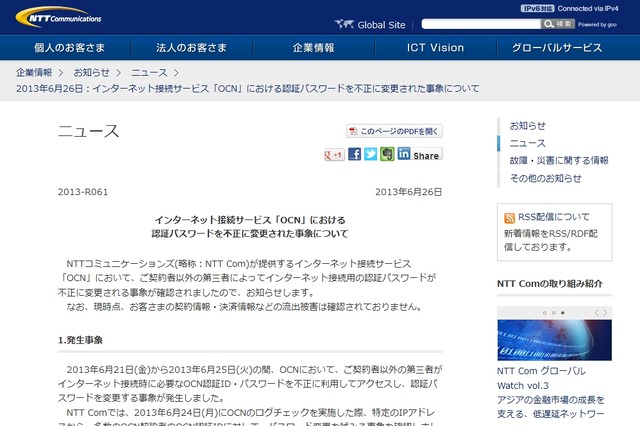Go to ニュース breadcrumb link
The image size is (640, 426).
click(x=149, y=73)
